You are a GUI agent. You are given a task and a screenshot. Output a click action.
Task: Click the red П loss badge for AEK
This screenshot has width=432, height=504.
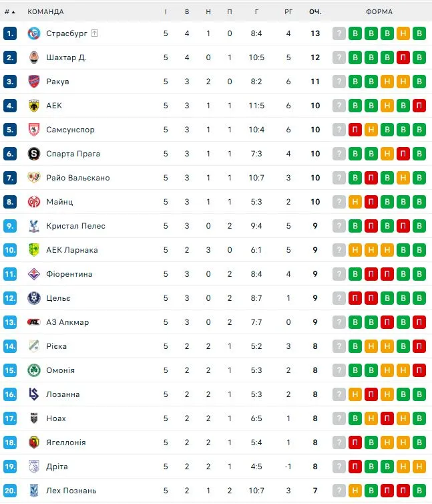point(419,106)
